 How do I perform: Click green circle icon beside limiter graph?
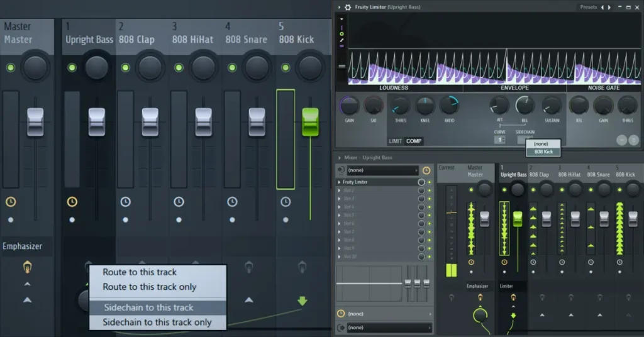point(341,34)
